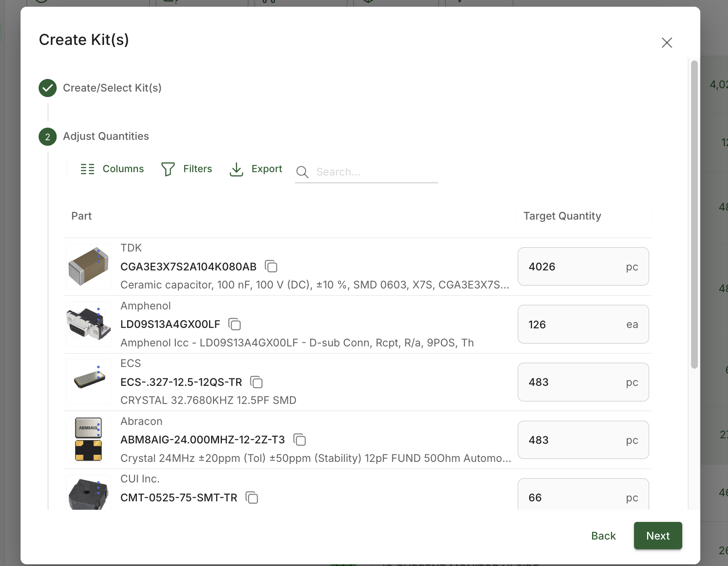Edit target quantity 126 for Amphenol connector

(583, 324)
